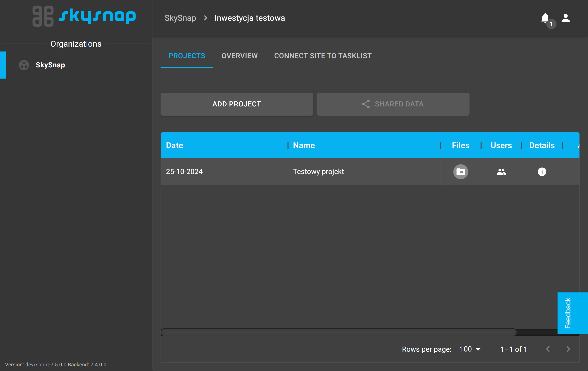Click the version info text at bottom

(56, 364)
